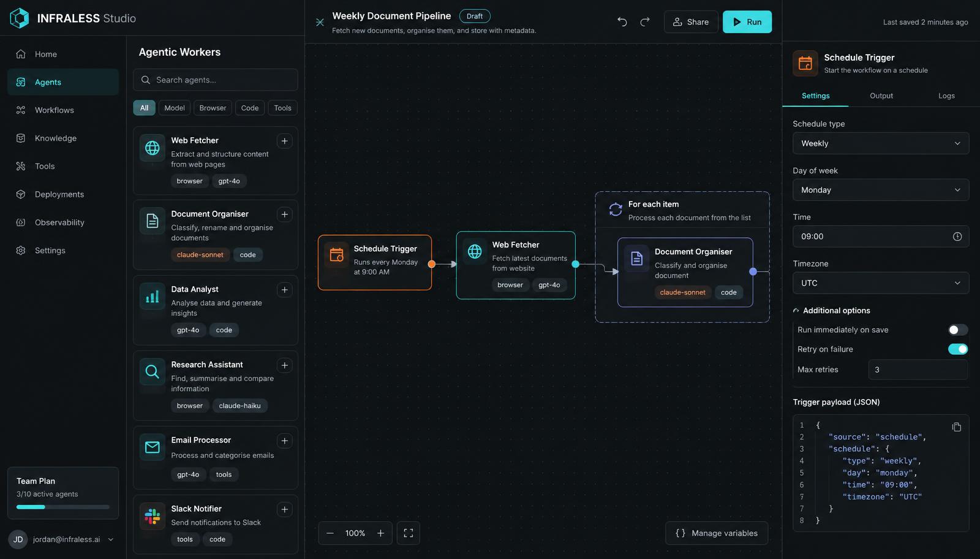Click the fit-to-screen canvas icon

[x=409, y=533]
